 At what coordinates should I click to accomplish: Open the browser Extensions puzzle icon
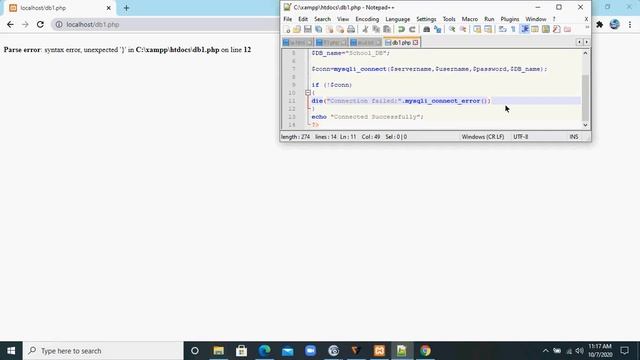[x=599, y=24]
